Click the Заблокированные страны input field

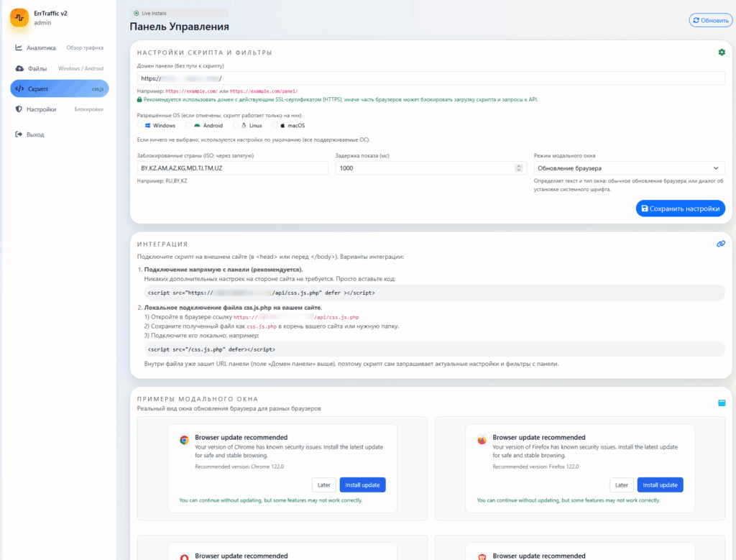click(232, 168)
